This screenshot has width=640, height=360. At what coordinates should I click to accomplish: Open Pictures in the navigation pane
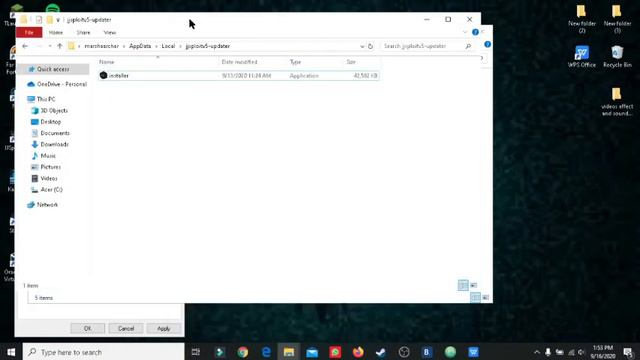pos(46,167)
